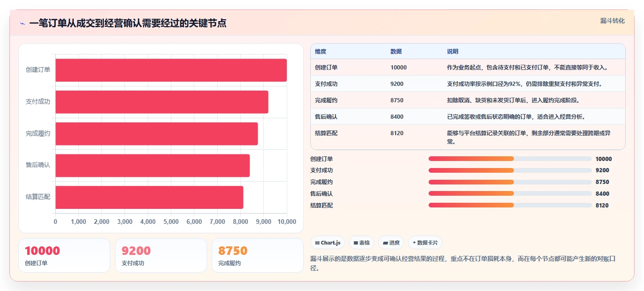Click the description starting 已完成签收

(x=516, y=117)
